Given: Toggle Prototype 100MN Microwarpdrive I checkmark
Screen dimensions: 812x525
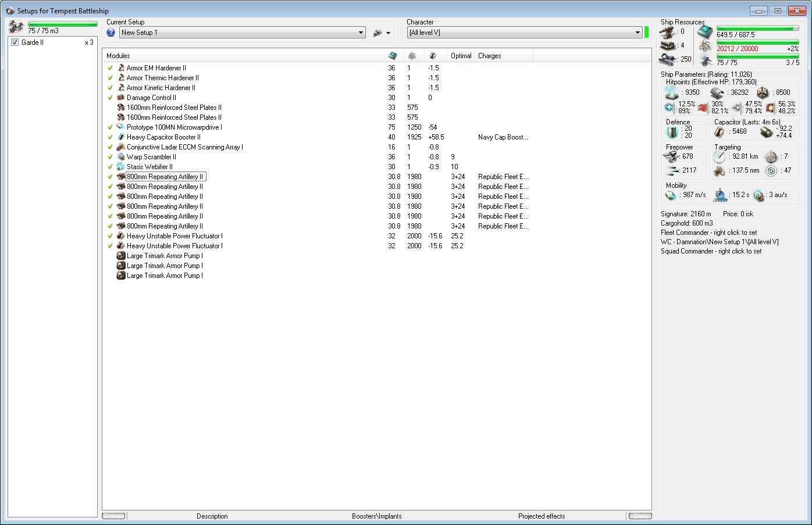Looking at the screenshot, I should click(110, 127).
